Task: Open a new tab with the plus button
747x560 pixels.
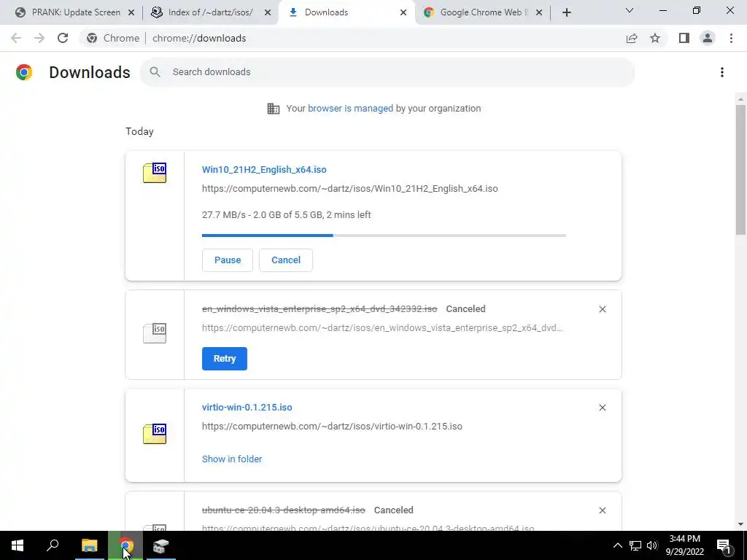Action: pyautogui.click(x=566, y=12)
